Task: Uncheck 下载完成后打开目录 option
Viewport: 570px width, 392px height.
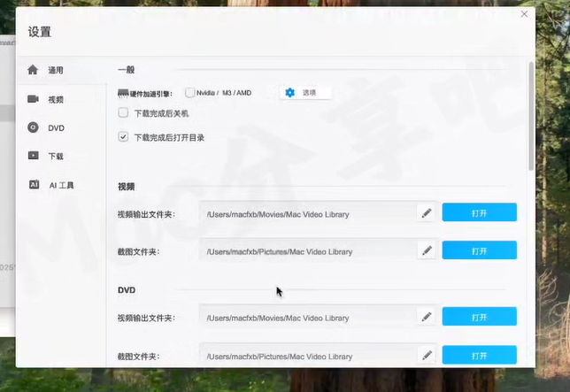Action: (x=123, y=137)
